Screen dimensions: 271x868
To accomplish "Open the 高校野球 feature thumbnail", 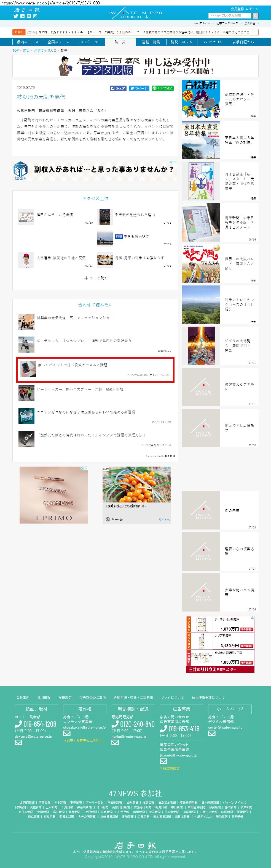I will (201, 99).
